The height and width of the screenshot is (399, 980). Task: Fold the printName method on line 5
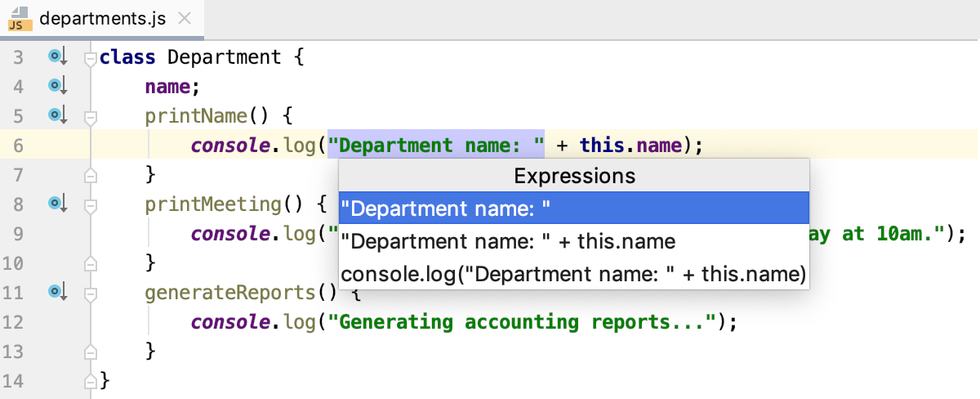pos(91,117)
